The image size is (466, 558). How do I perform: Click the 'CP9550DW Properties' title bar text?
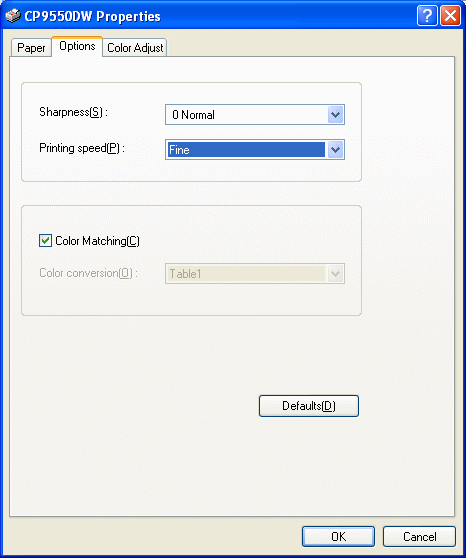click(x=93, y=16)
